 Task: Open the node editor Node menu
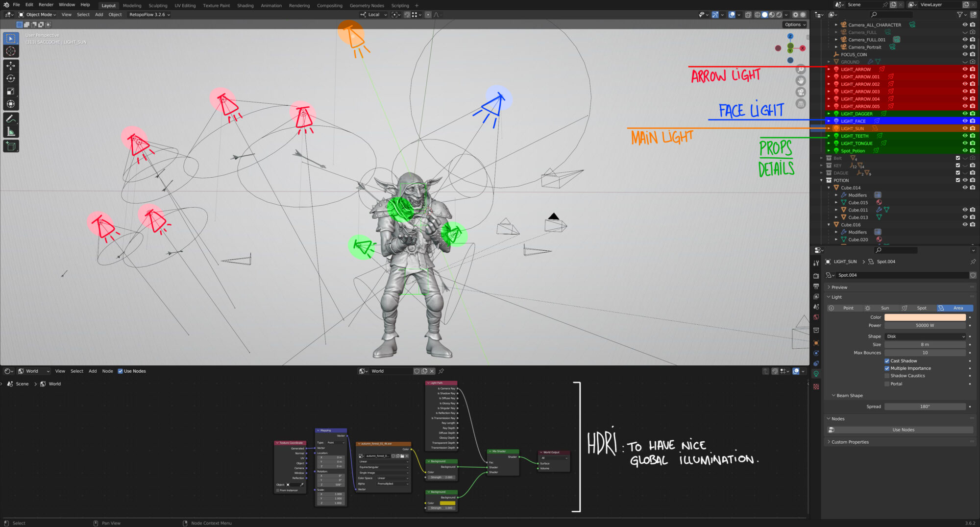coord(107,371)
